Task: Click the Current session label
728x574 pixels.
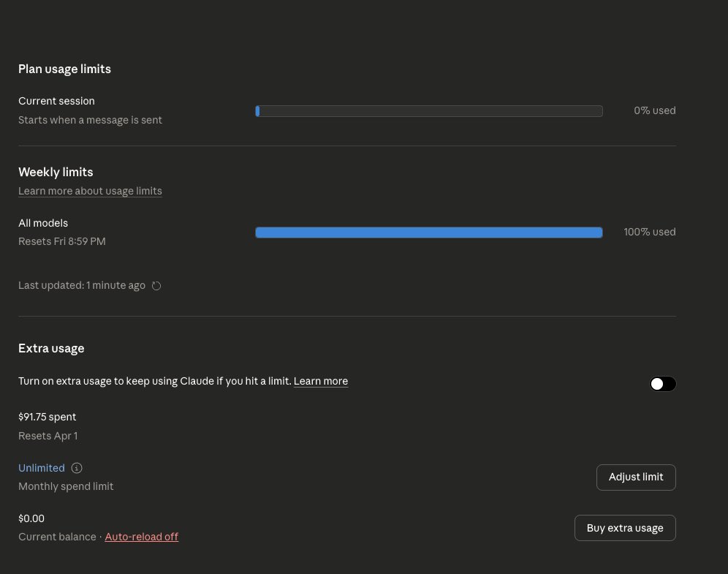Action: (x=56, y=101)
